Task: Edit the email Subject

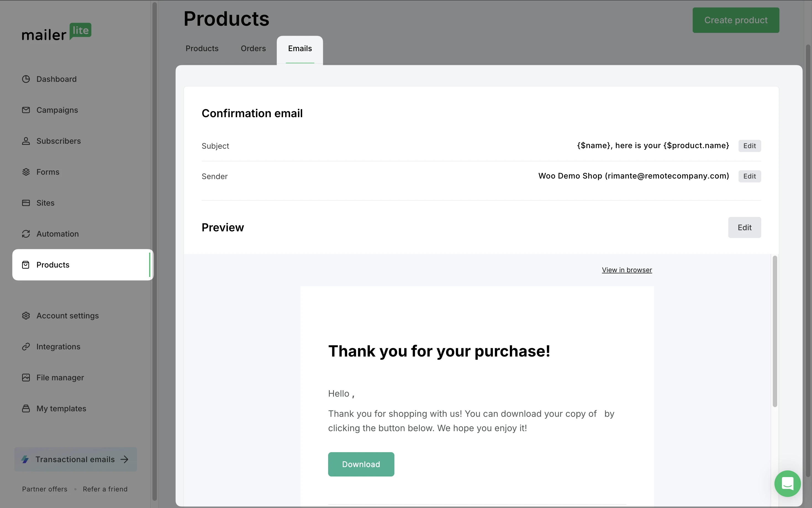Action: [x=749, y=146]
